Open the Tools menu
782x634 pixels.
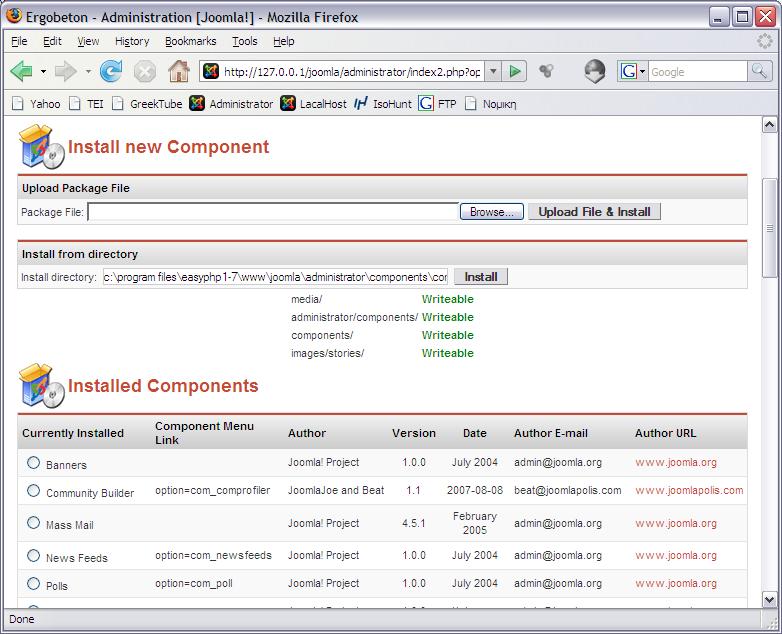coord(244,41)
